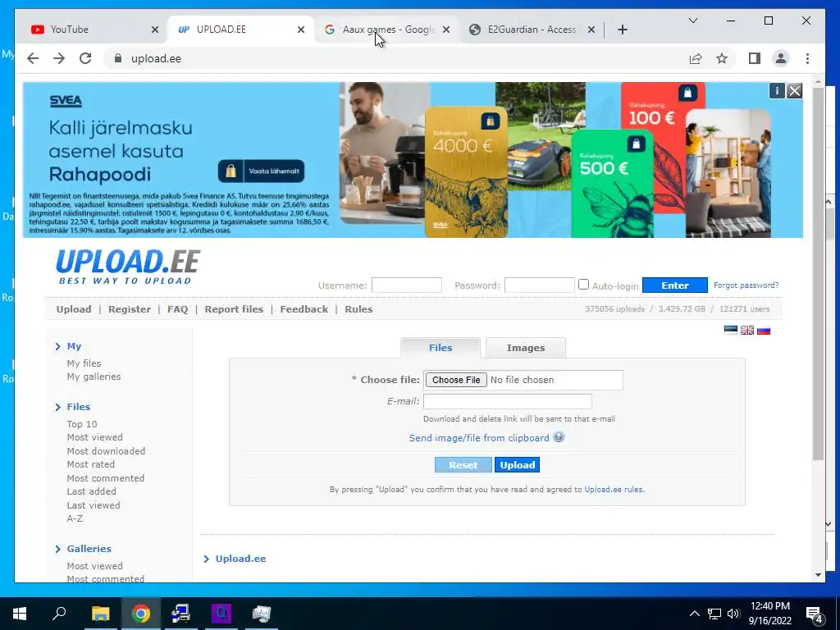Viewport: 840px width, 630px height.
Task: Open Most downloaded files list
Action: click(106, 451)
